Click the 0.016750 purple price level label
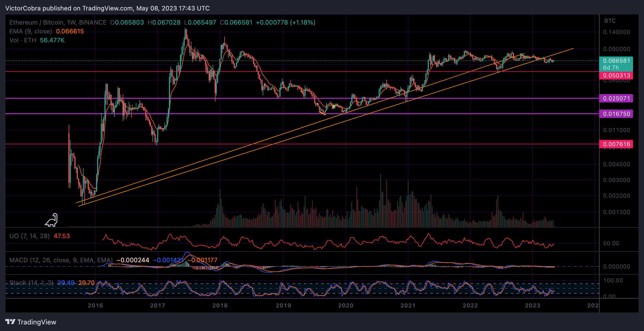 click(x=616, y=114)
